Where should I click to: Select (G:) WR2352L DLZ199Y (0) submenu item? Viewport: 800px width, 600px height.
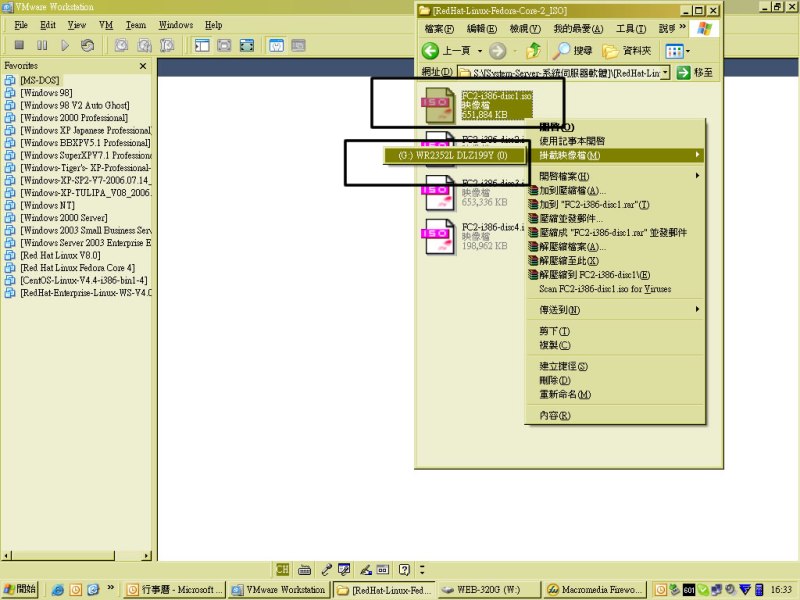pyautogui.click(x=453, y=155)
